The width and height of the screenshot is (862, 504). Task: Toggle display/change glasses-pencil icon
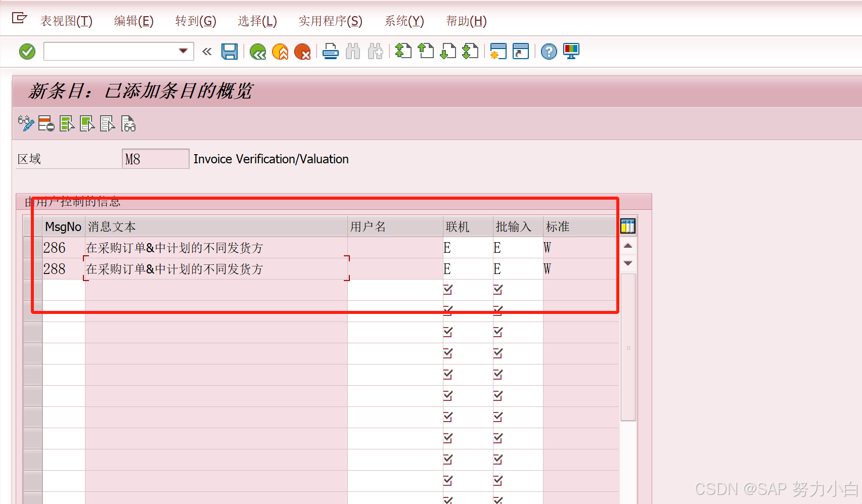click(26, 123)
